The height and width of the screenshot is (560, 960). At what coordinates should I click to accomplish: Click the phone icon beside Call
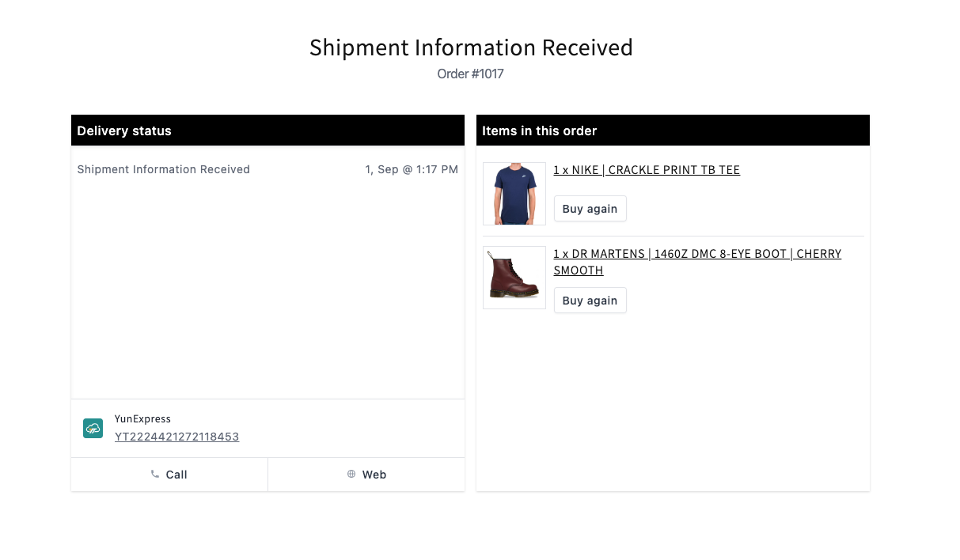[x=154, y=475]
